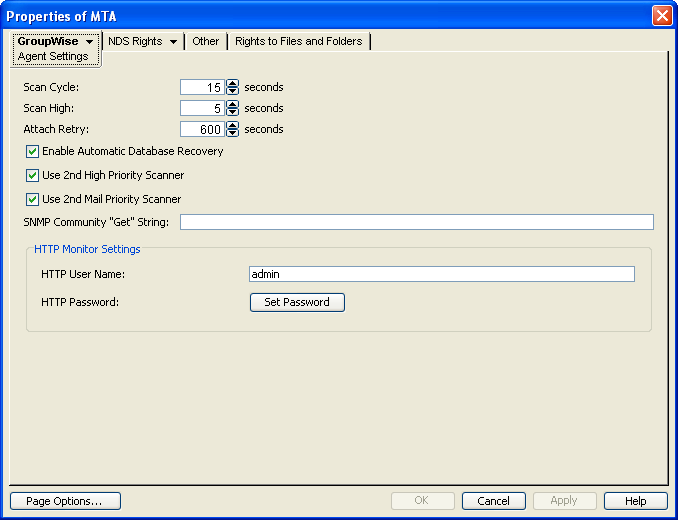
Task: Focus the Scan Cycle seconds field
Action: click(202, 87)
